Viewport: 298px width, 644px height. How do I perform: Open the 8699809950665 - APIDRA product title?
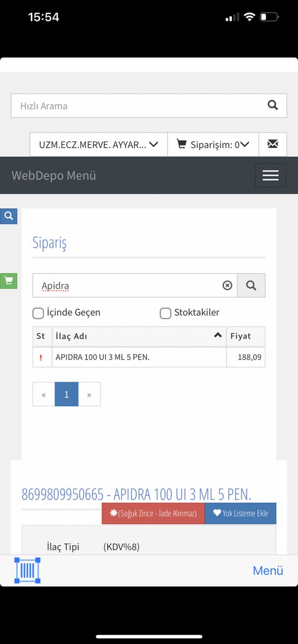coord(136,494)
